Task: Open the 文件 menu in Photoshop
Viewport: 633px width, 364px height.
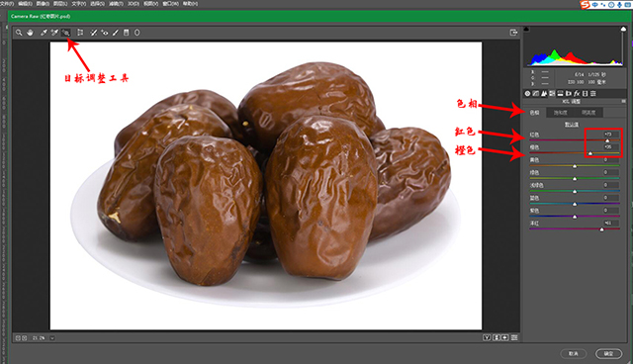Action: 7,4
